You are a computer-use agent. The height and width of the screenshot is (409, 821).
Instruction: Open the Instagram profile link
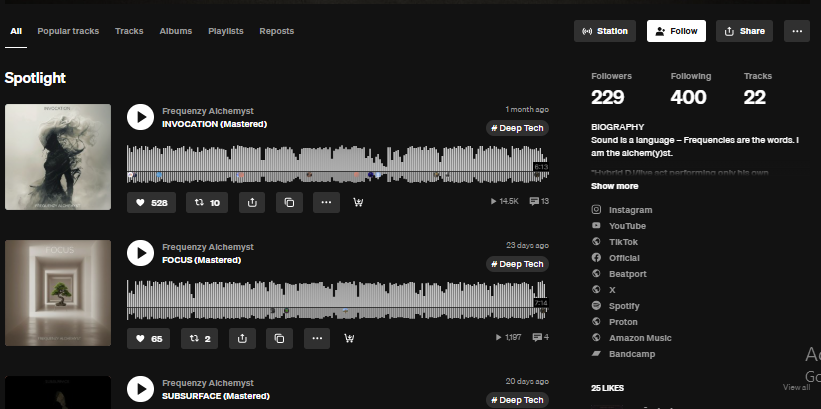630,210
